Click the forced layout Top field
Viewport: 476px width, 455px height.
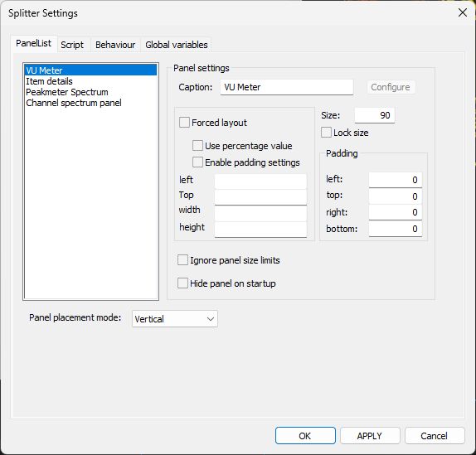(x=260, y=197)
